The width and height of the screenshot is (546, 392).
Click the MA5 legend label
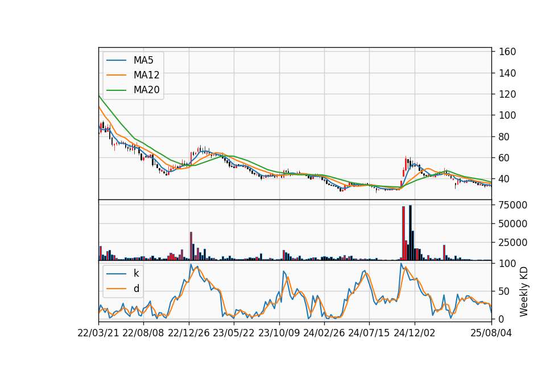point(143,60)
